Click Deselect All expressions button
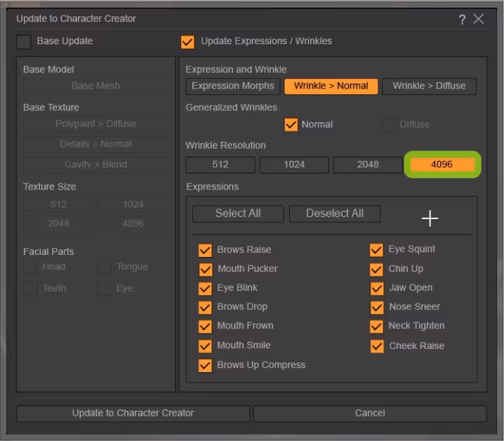Viewport: 504px width, 441px height. coord(335,213)
